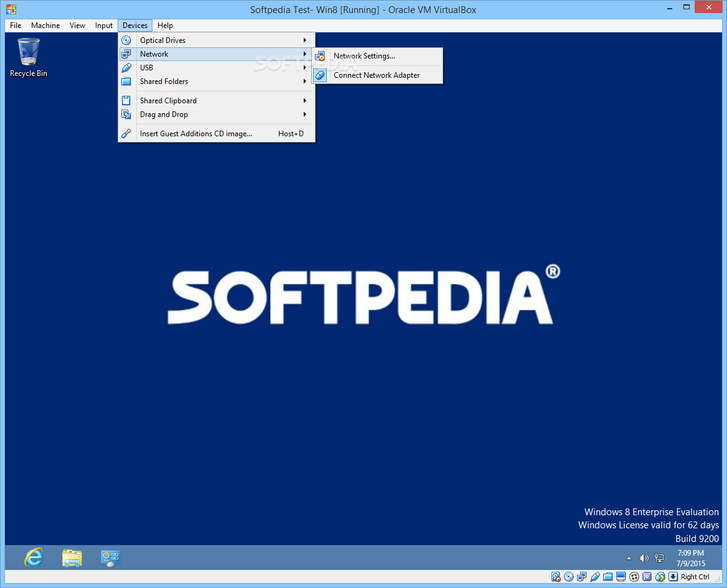Screen dimensions: 727x588
Task: Show hidden tray icons arrow
Action: pos(629,558)
